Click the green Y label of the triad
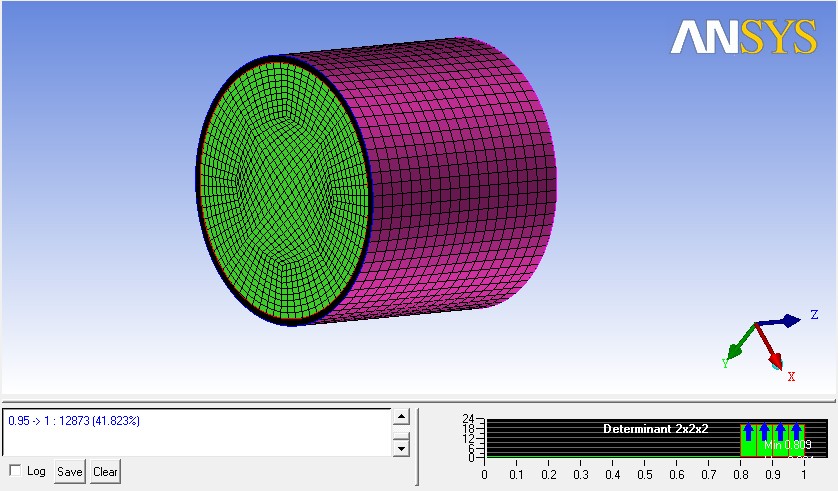The width and height of the screenshot is (838, 491). tap(723, 363)
